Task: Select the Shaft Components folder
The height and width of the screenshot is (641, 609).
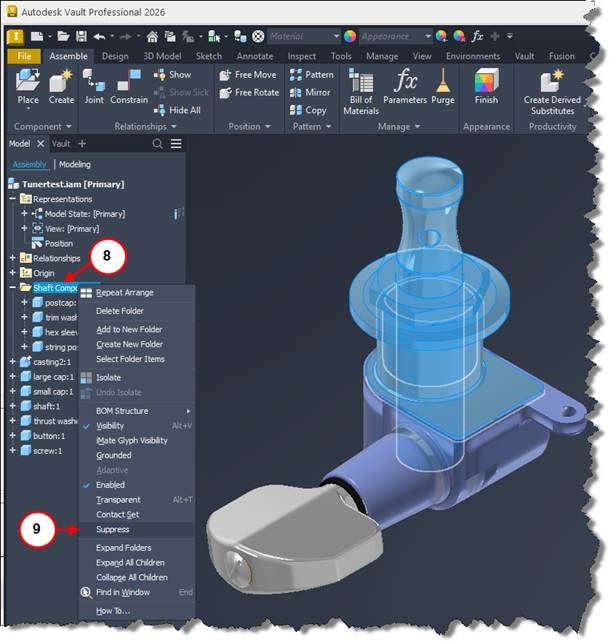Action: 55,288
